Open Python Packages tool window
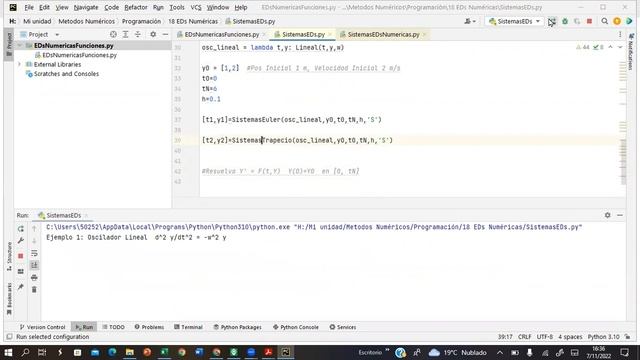Screen dimensions: 640x360 (x=237, y=327)
